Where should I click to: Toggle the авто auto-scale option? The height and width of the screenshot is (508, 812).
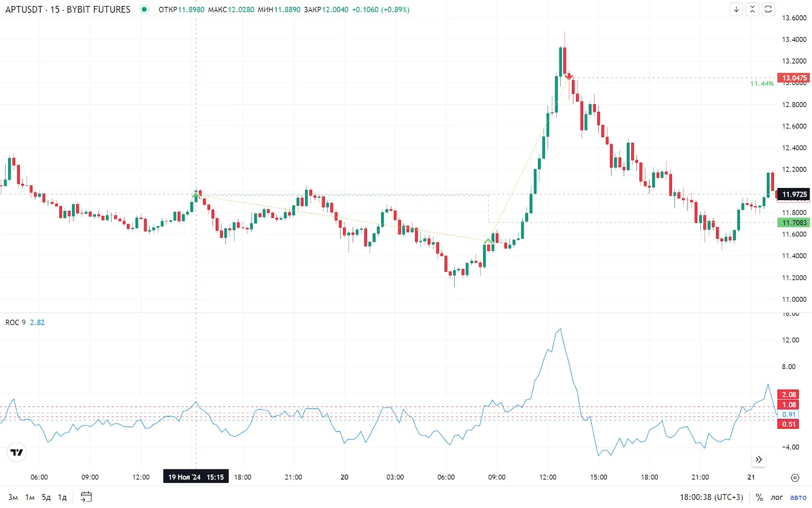798,497
